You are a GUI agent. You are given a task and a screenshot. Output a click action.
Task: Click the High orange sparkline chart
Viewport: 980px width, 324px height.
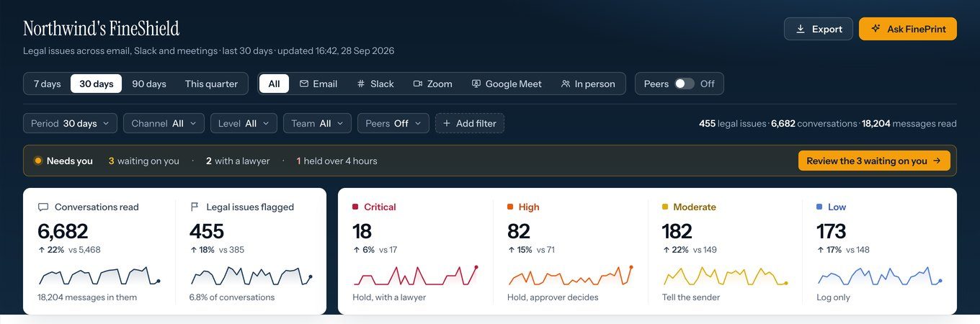[571, 276]
